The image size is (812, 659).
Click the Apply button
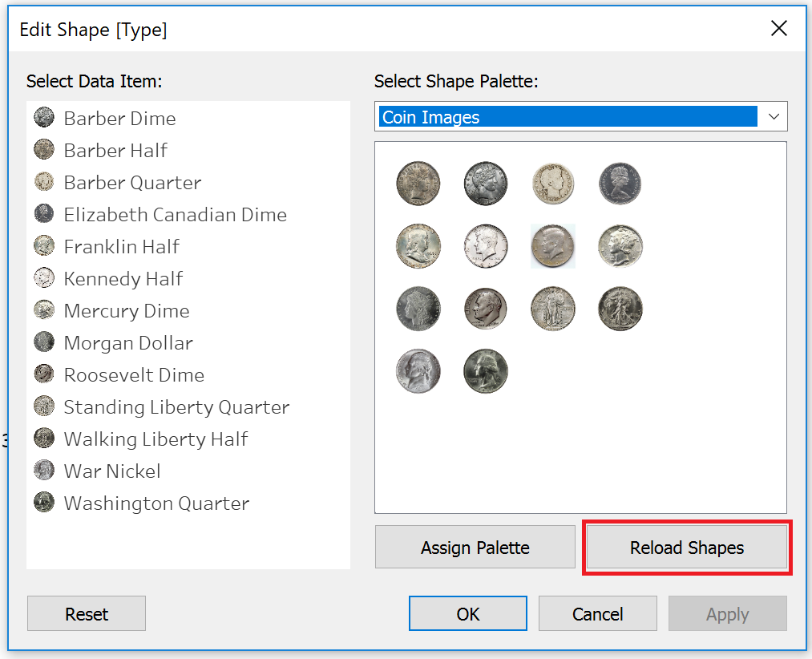[x=728, y=613]
